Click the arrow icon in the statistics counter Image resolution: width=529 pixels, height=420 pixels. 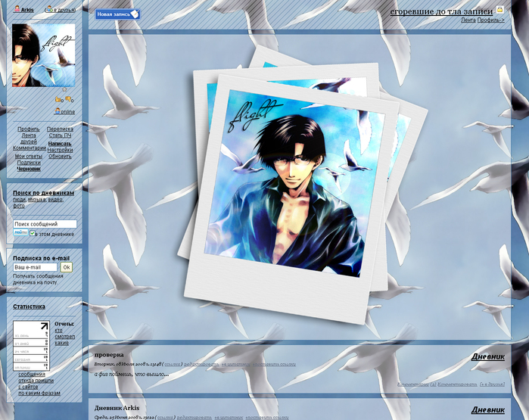click(44, 326)
